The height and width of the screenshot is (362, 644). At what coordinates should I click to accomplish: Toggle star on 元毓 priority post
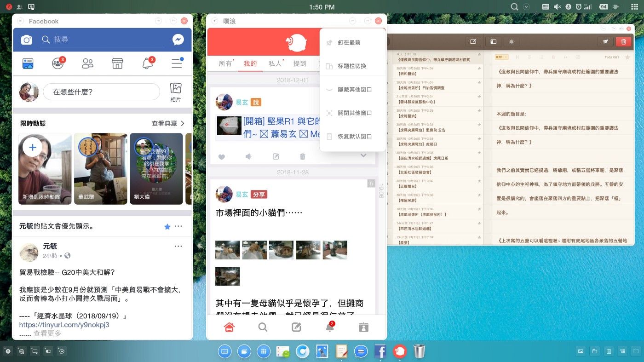167,226
